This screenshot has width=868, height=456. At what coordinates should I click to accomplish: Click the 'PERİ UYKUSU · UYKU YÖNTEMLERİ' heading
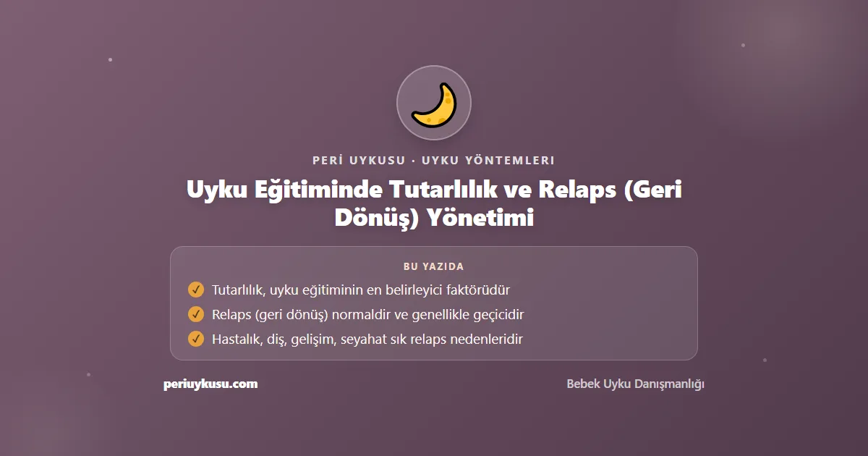coord(434,160)
